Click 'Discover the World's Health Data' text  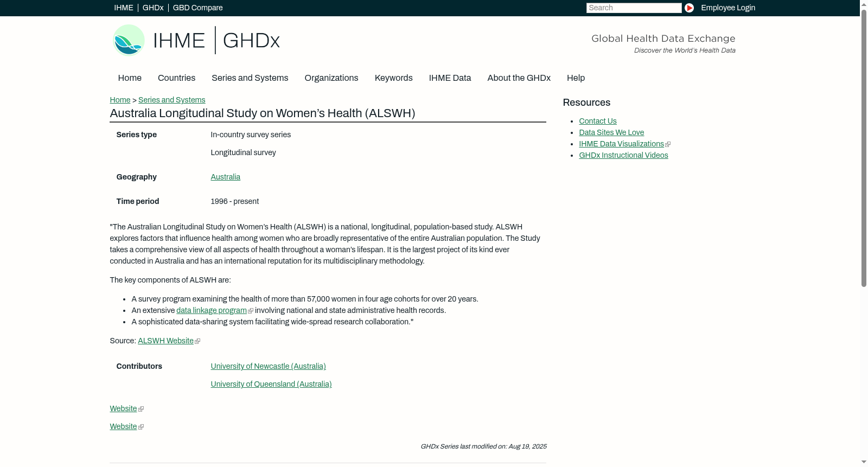(x=685, y=50)
